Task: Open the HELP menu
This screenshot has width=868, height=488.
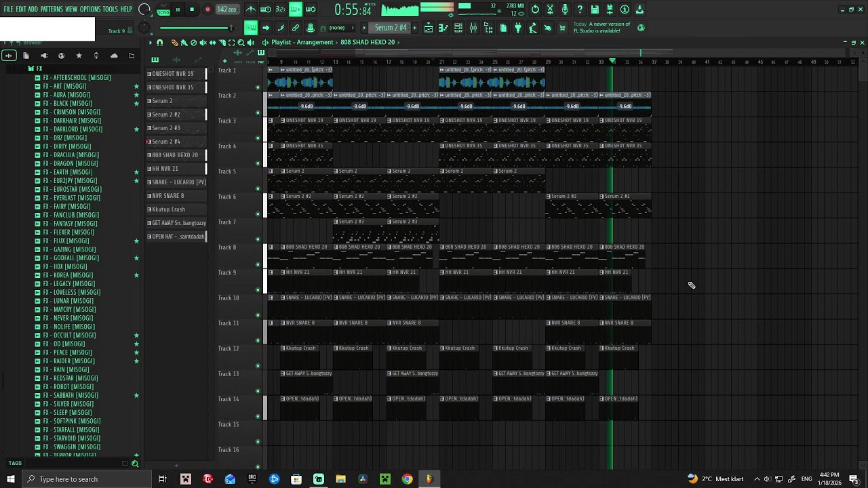Action: (x=126, y=9)
